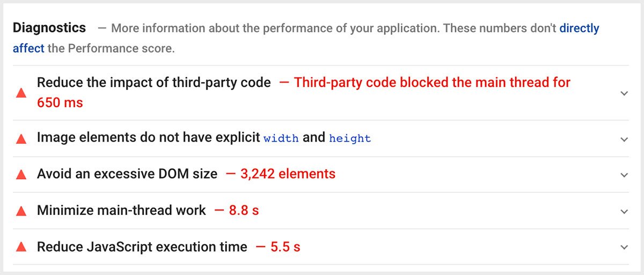Click the Diagnostics section heading
The width and height of the screenshot is (644, 275).
pos(49,28)
